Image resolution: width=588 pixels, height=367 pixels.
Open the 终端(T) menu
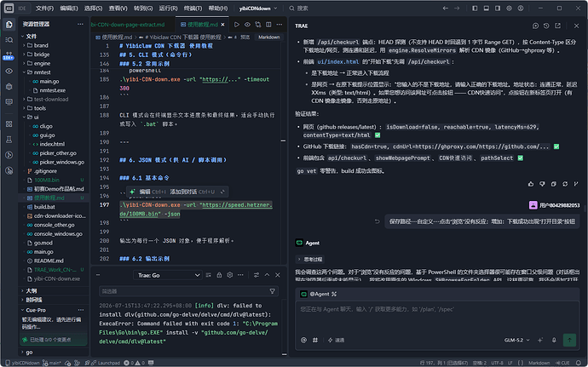pyautogui.click(x=193, y=9)
